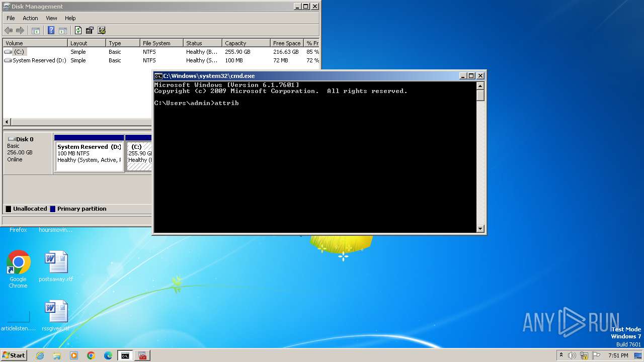This screenshot has width=644, height=362.
Task: Open the View menu in Disk Management
Action: pyautogui.click(x=51, y=18)
